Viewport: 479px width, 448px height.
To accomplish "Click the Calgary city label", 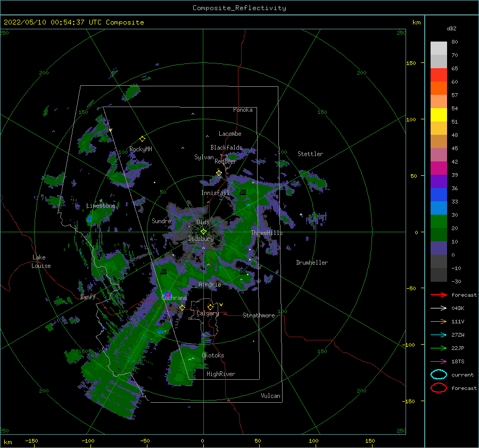I will coord(208,313).
